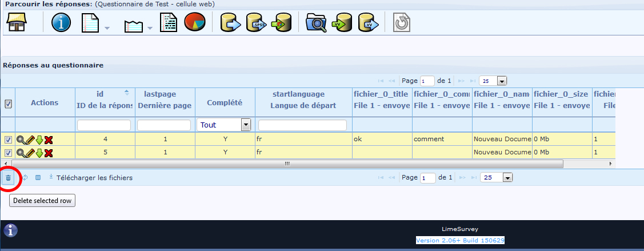Click the red X delete icon for response 4
Image resolution: width=644 pixels, height=251 pixels.
(49, 140)
